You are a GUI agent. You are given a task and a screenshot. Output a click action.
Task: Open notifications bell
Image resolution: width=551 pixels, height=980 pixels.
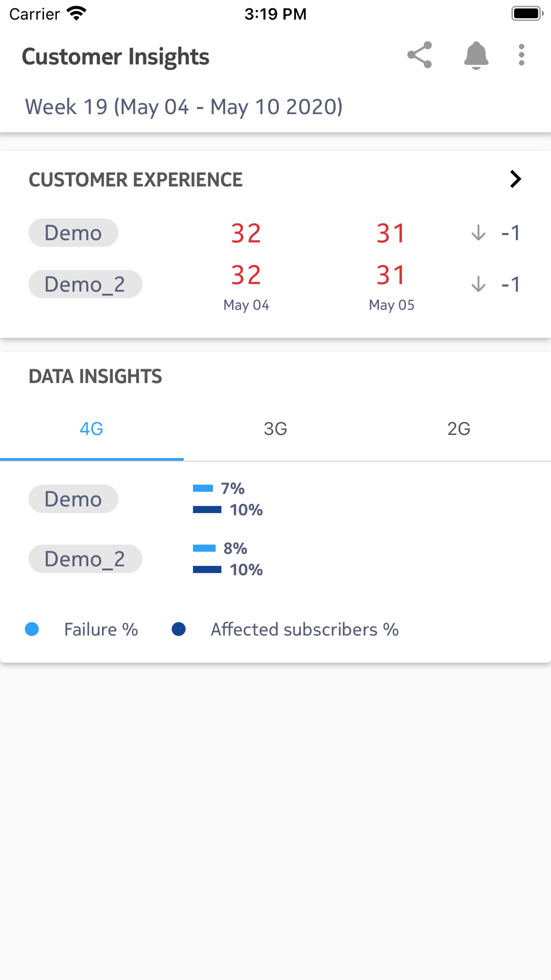(x=476, y=55)
